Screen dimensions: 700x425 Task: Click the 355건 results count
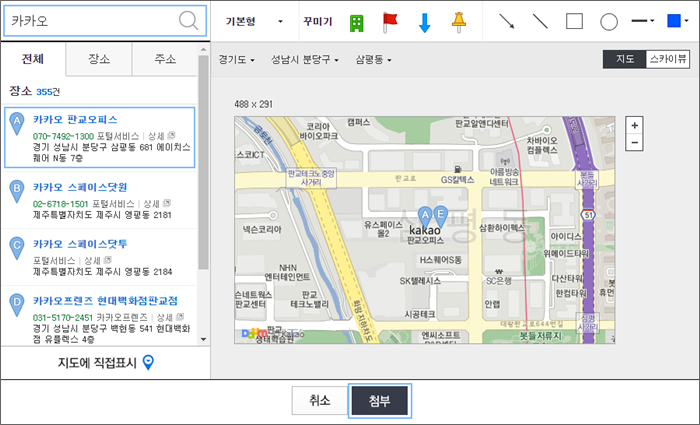(48, 92)
